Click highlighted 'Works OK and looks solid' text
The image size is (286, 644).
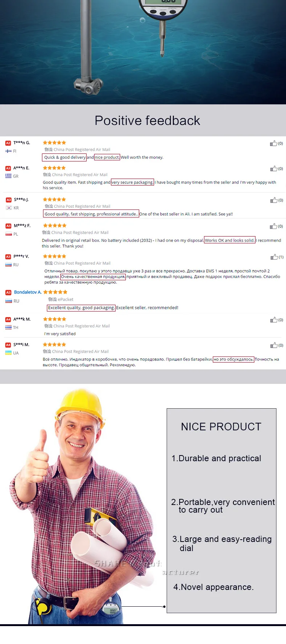point(230,240)
